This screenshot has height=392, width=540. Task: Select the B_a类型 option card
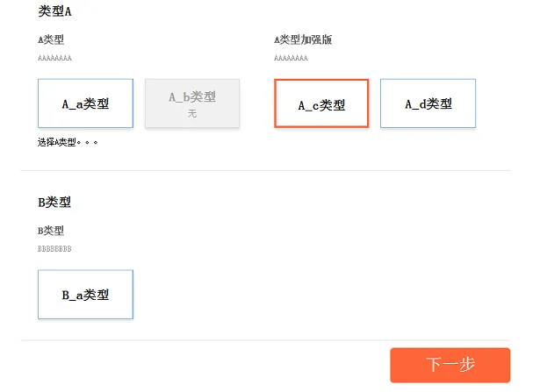85,295
